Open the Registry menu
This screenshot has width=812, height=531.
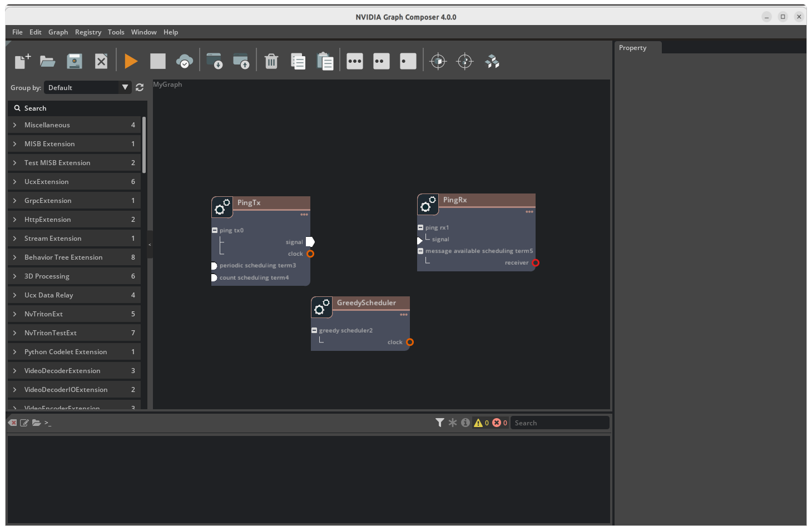(x=88, y=32)
